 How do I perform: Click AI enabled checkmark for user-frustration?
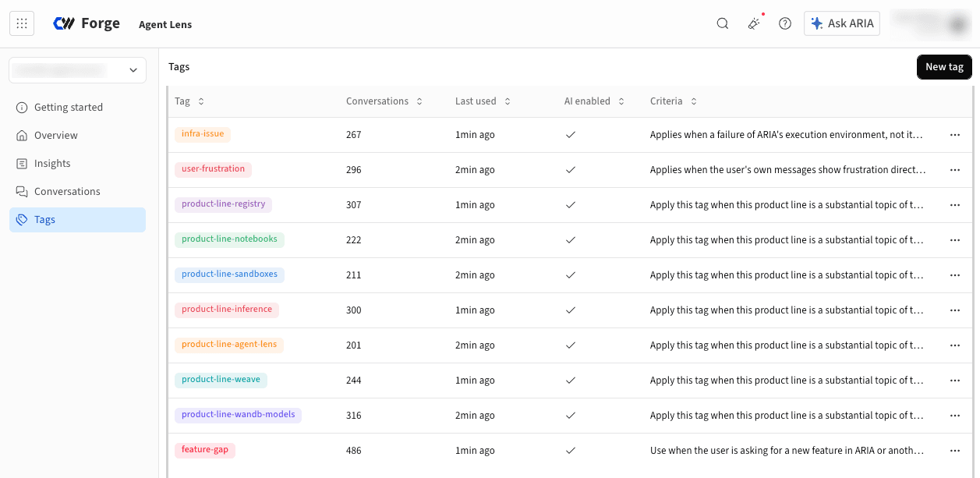571,170
